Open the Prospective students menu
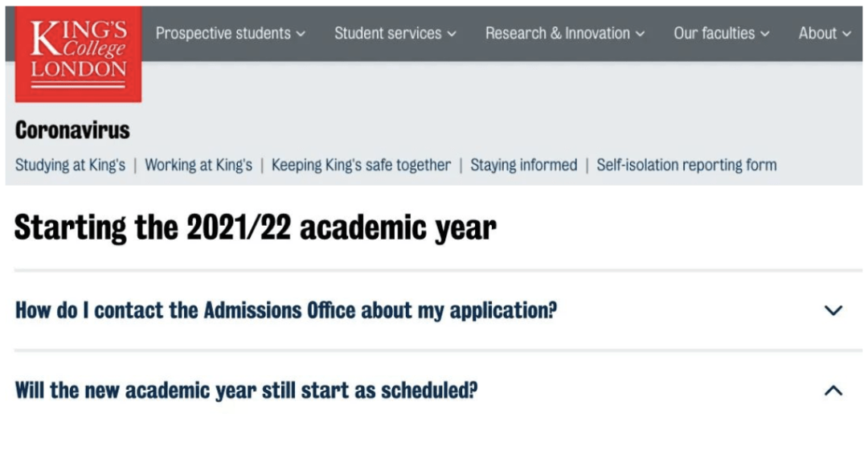Image resolution: width=868 pixels, height=459 pixels. pos(231,33)
